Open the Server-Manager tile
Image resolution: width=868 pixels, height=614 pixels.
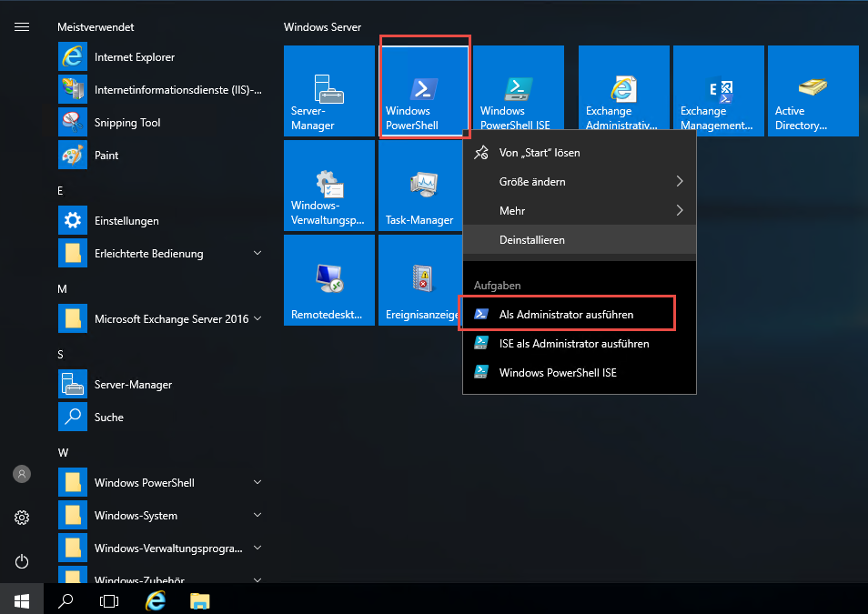pyautogui.click(x=328, y=91)
